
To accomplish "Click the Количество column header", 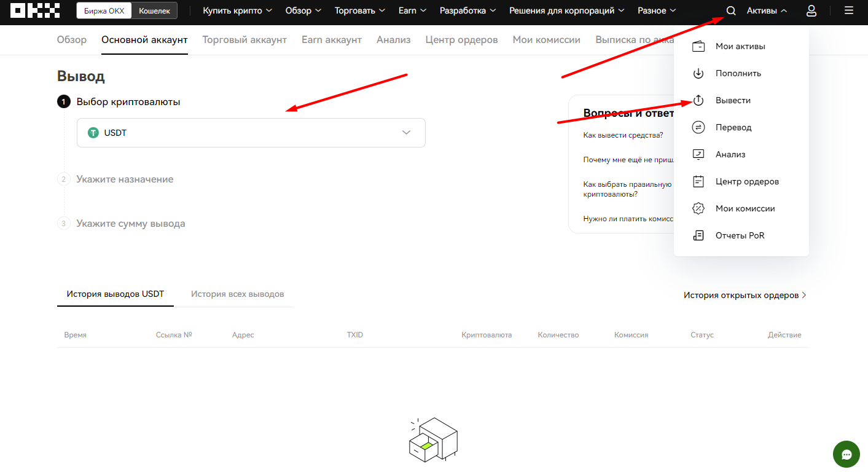I will pyautogui.click(x=558, y=335).
